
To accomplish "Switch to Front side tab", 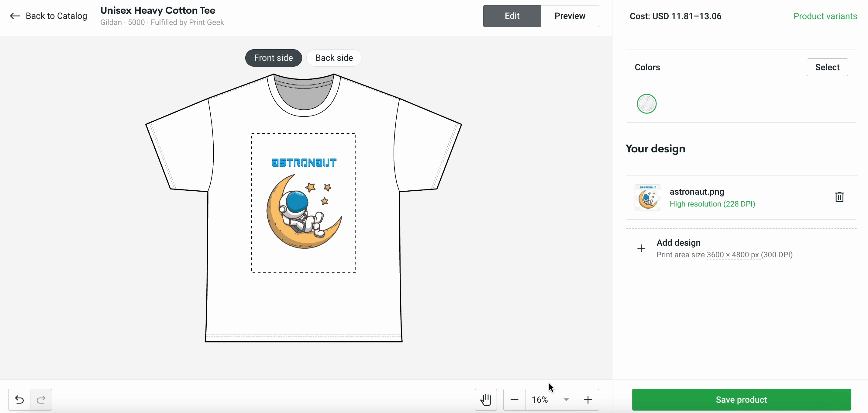I will pyautogui.click(x=273, y=57).
